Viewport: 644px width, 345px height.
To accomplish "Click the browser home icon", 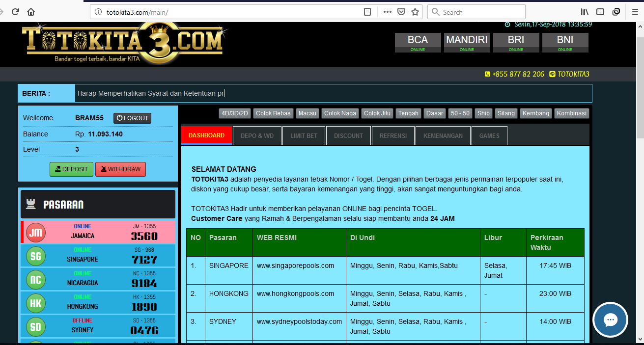I will tap(31, 12).
